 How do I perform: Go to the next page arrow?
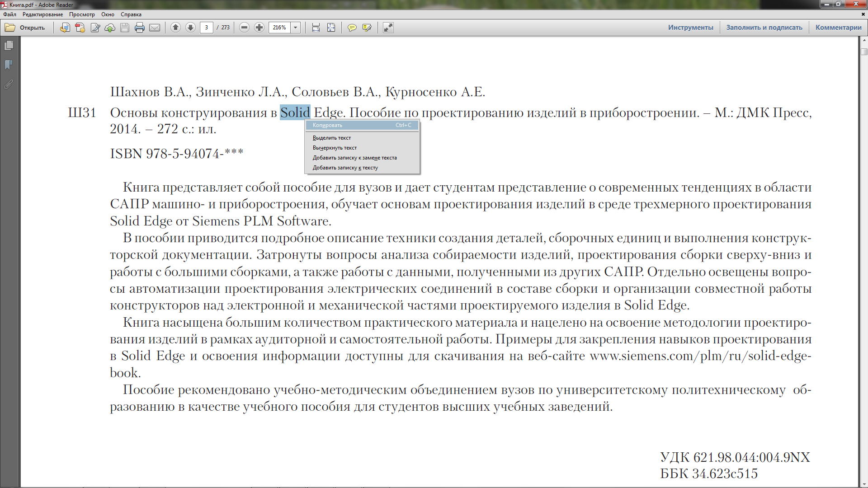pyautogui.click(x=191, y=28)
